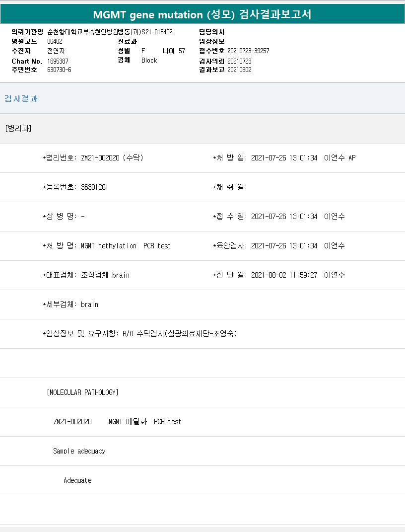The image size is (405, 532).
Task: Click the '검사결과' section heading
Action: 21,98
